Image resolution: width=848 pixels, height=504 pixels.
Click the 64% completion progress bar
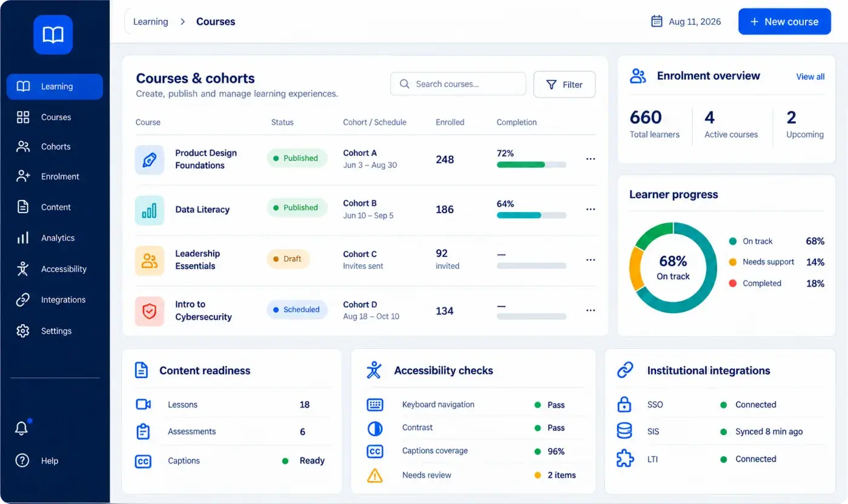tap(531, 215)
